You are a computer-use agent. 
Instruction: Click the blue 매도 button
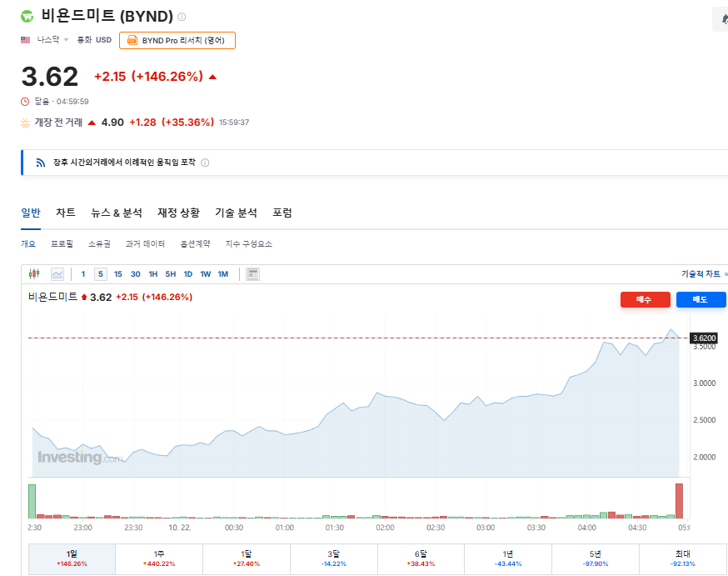click(701, 299)
